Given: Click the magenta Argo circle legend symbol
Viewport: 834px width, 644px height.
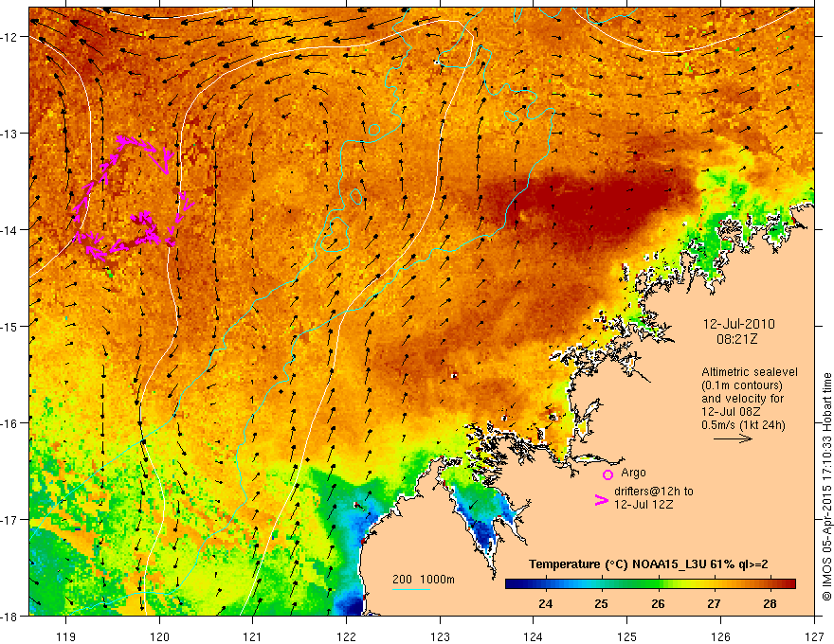Looking at the screenshot, I should (x=607, y=474).
